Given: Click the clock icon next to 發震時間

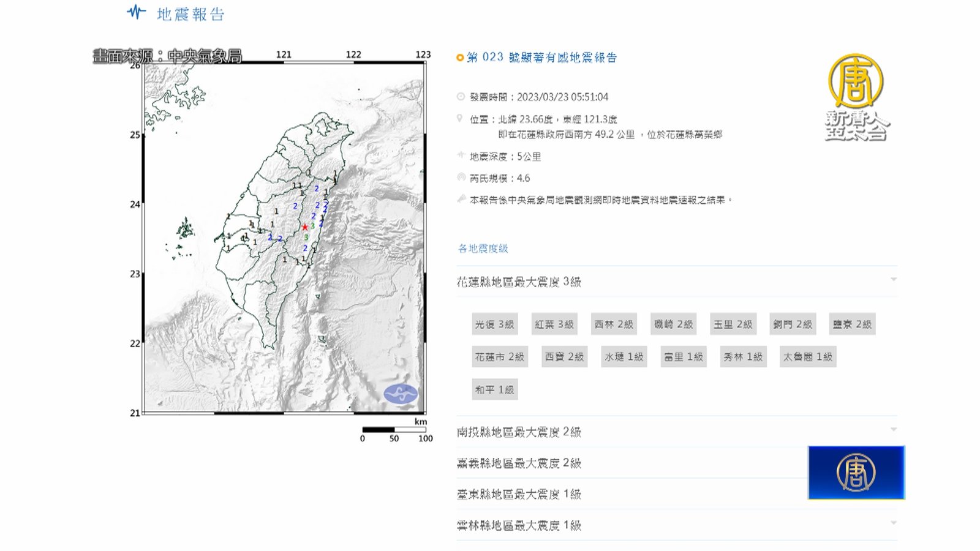Looking at the screenshot, I should (461, 97).
